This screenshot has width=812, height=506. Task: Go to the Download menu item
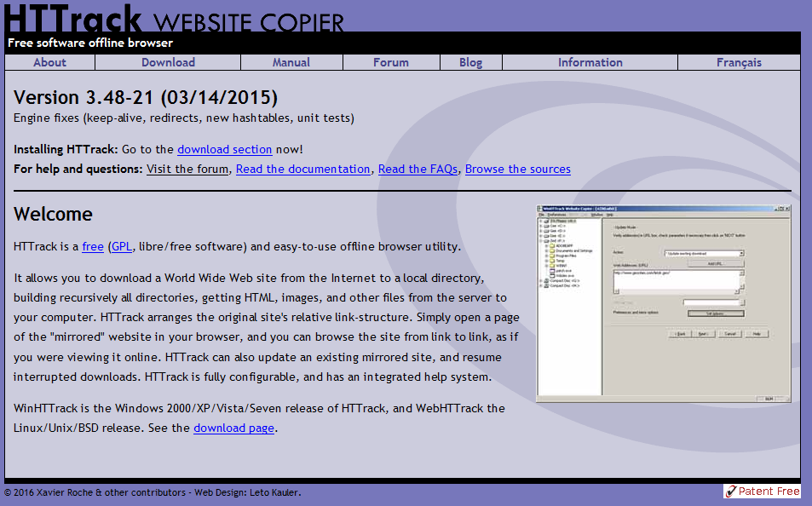point(168,62)
